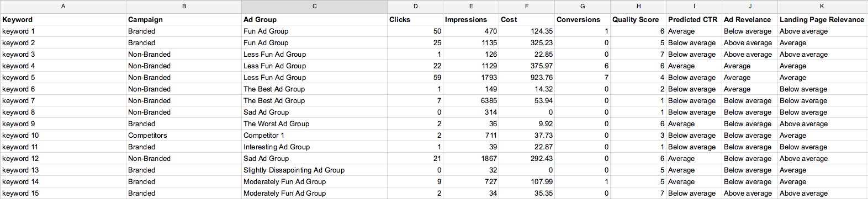Click the 'Quality Score' header cell
The width and height of the screenshot is (868, 199).
coord(638,19)
